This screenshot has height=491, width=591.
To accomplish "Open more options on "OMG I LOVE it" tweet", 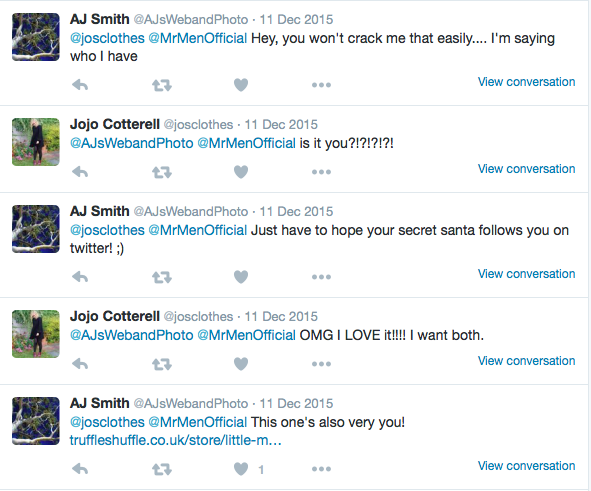I will (321, 364).
